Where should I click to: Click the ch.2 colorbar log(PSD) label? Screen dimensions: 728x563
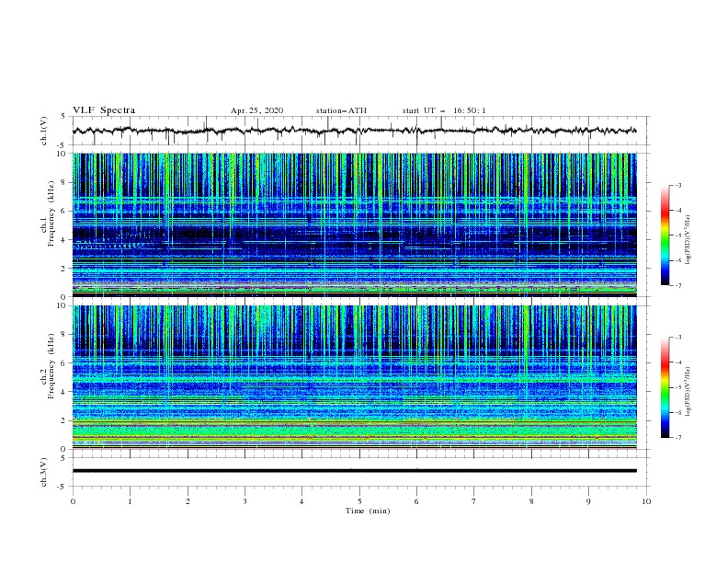pyautogui.click(x=688, y=392)
